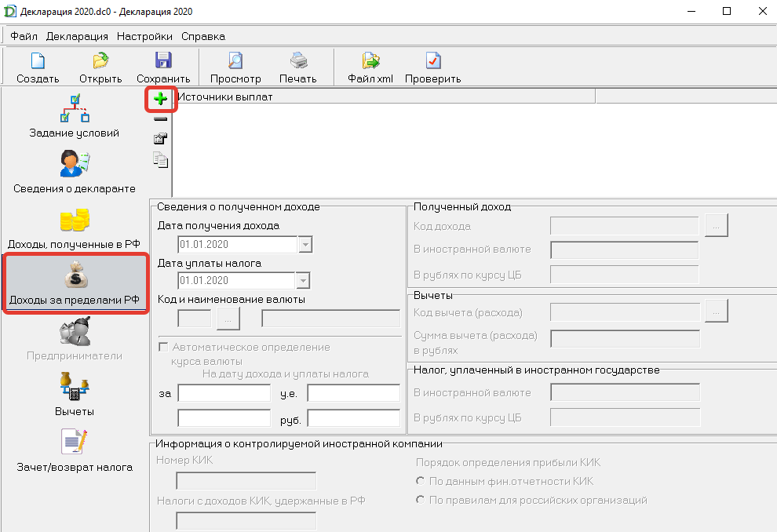Screen dimensions: 777x532
Task: Export using the Файл xml icon
Action: pos(370,60)
